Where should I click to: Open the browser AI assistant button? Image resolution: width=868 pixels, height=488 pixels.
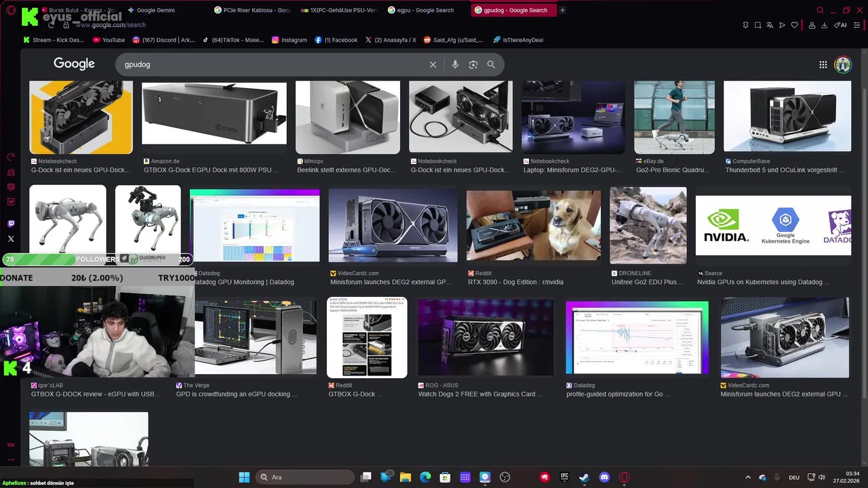(841, 25)
